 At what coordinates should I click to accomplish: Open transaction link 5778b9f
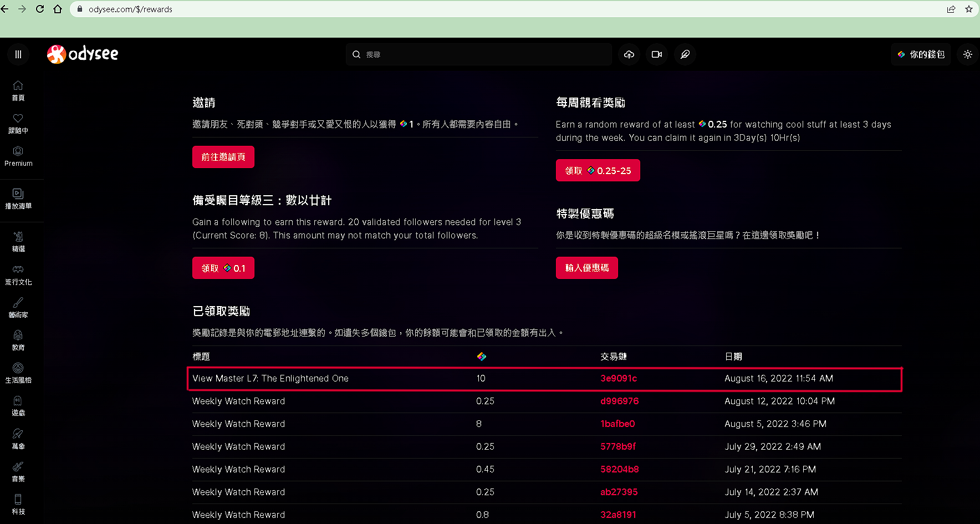618,446
